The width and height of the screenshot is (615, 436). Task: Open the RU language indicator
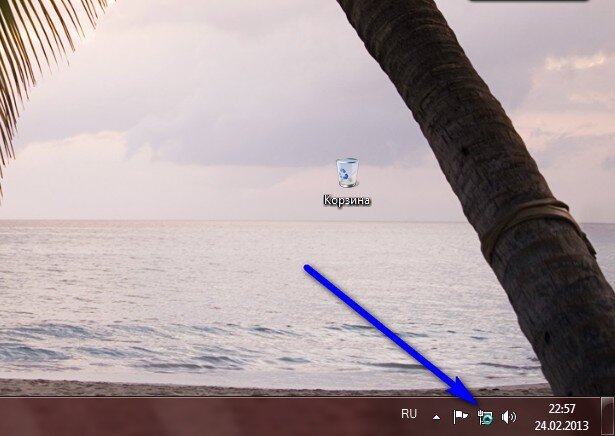point(409,414)
